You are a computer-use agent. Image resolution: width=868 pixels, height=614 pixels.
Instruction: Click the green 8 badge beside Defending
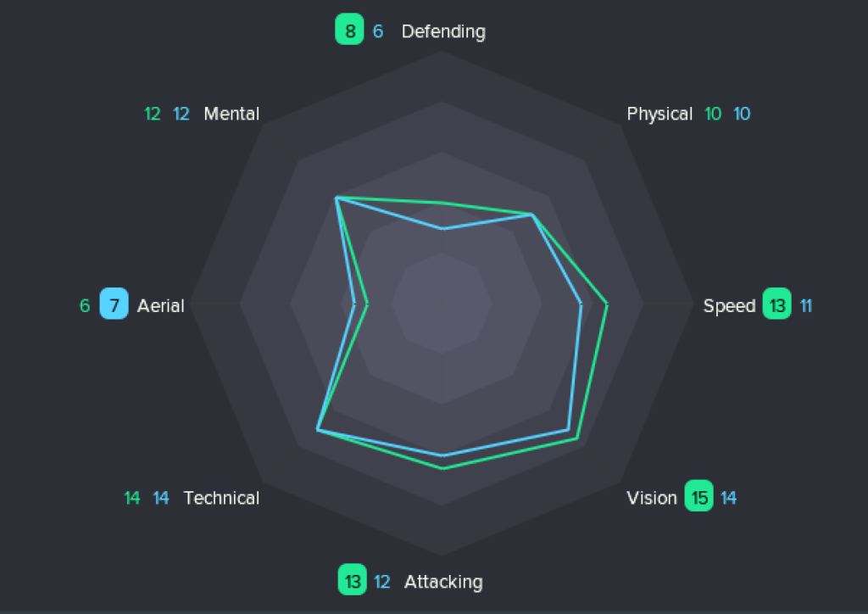[x=349, y=31]
